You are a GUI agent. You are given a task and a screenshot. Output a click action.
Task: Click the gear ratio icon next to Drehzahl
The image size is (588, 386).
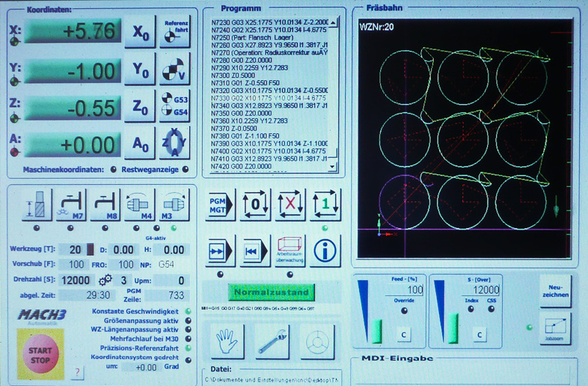pyautogui.click(x=105, y=281)
